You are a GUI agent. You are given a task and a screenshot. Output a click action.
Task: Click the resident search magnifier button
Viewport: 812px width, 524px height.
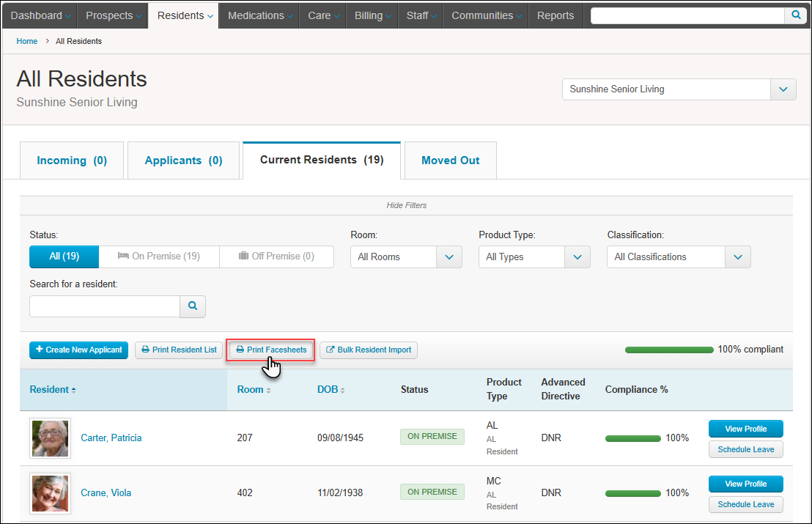point(193,306)
